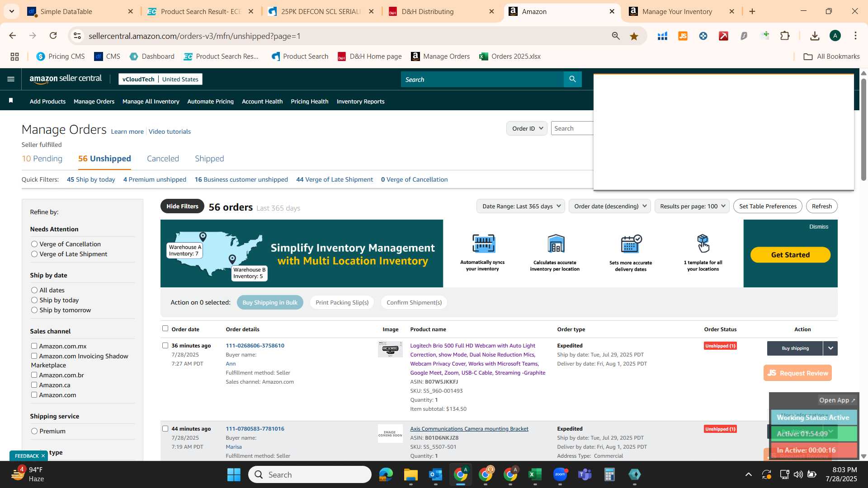Image resolution: width=868 pixels, height=488 pixels.
Task: Open Manage All Inventory in the nav menu
Action: [151, 101]
